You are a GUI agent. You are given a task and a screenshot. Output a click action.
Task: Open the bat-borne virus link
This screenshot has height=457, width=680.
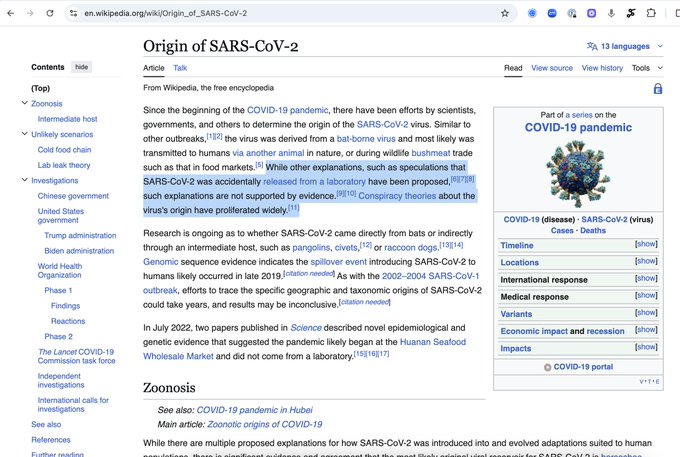366,139
